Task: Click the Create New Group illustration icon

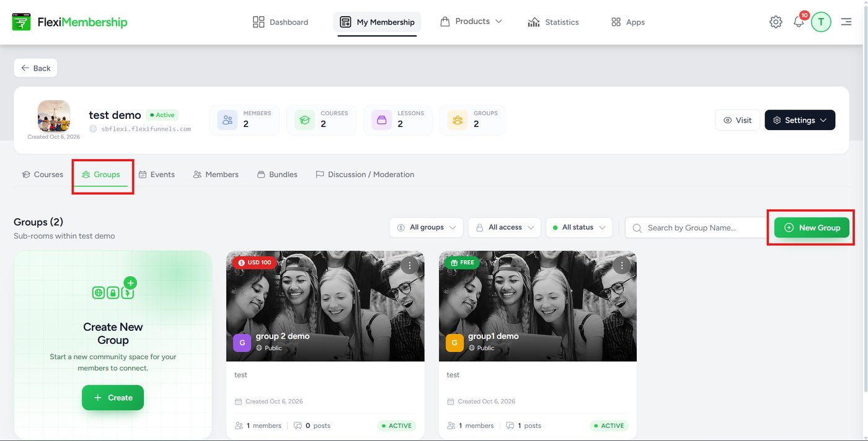Action: [113, 289]
